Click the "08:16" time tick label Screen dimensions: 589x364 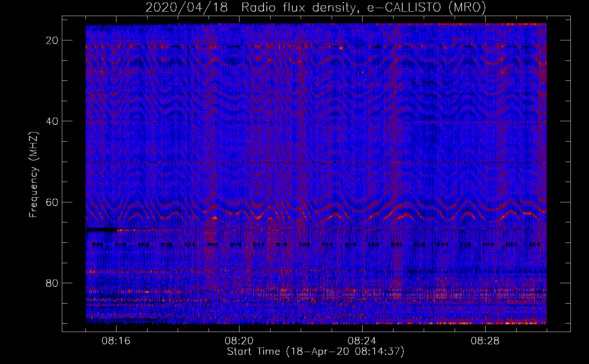pos(116,341)
